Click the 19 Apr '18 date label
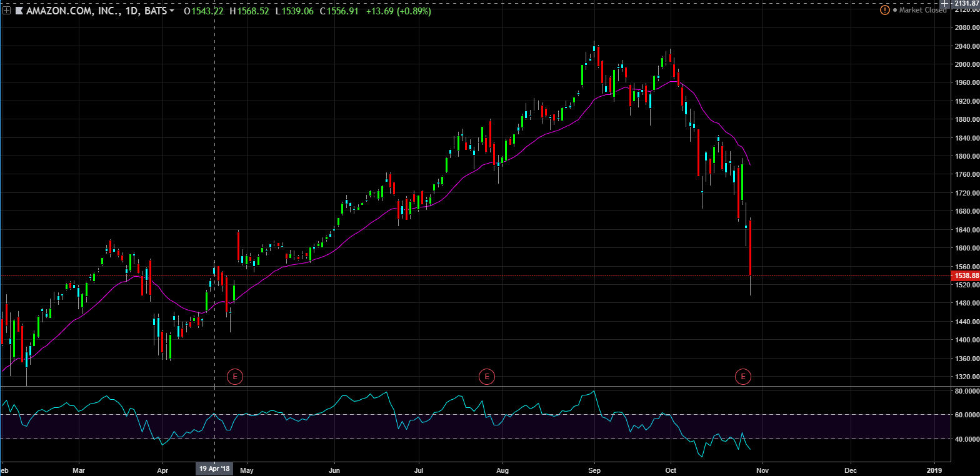980x476 pixels. coord(214,469)
